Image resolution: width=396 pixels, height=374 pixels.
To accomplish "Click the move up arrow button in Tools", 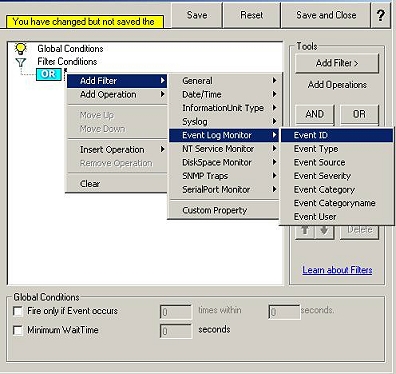I will point(305,231).
